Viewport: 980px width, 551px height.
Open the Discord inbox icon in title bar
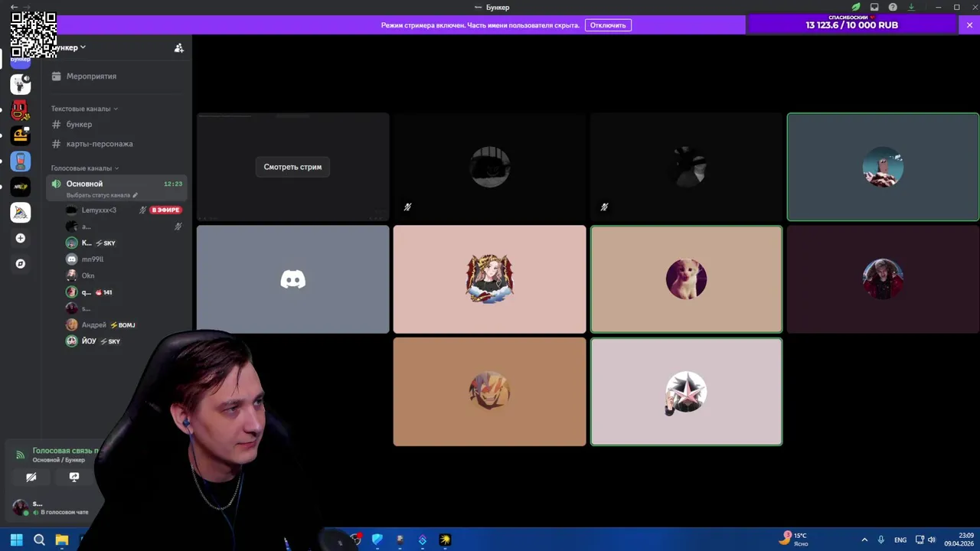[874, 7]
